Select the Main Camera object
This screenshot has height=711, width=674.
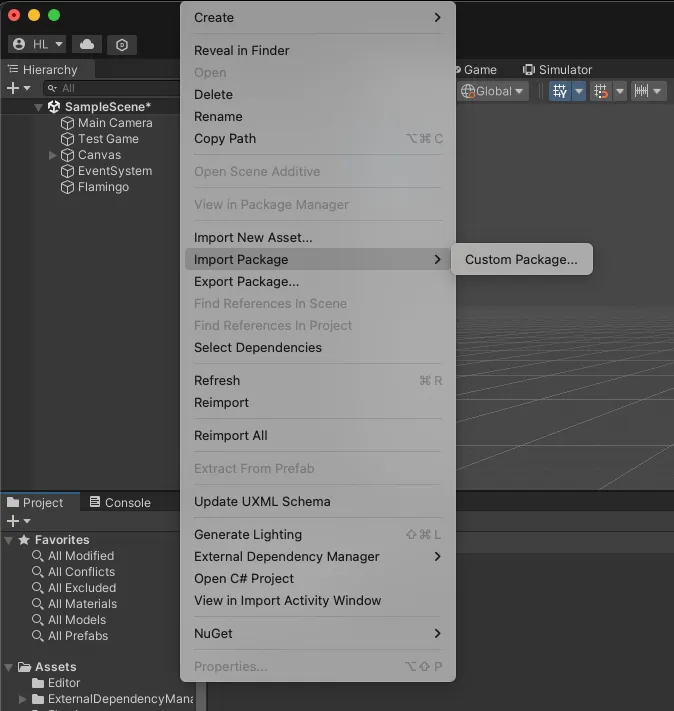pyautogui.click(x=115, y=123)
